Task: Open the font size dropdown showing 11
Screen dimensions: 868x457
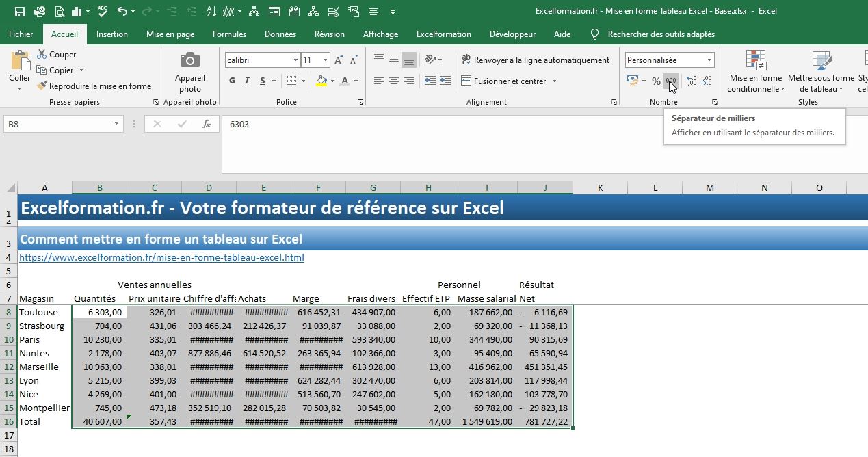Action: [326, 60]
